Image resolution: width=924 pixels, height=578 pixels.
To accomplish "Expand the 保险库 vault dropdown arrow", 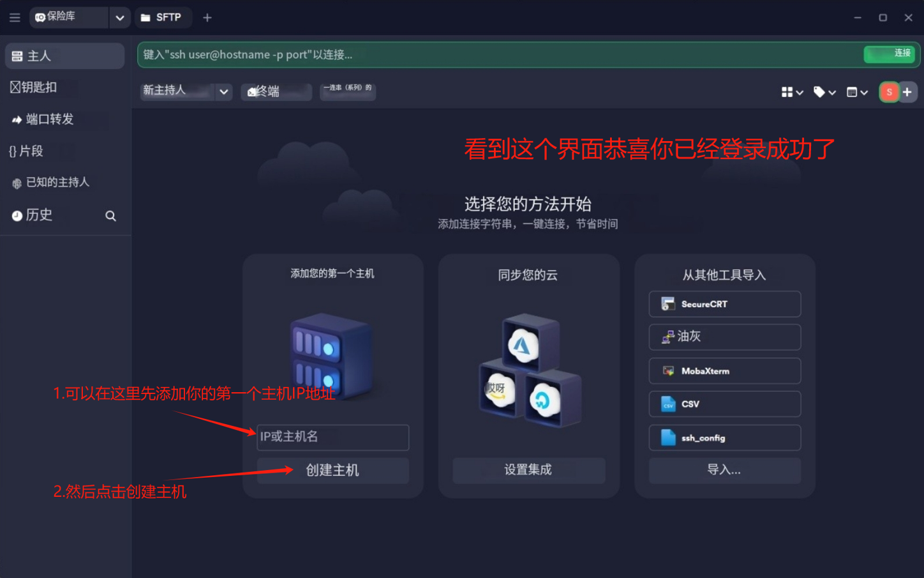I will (120, 18).
